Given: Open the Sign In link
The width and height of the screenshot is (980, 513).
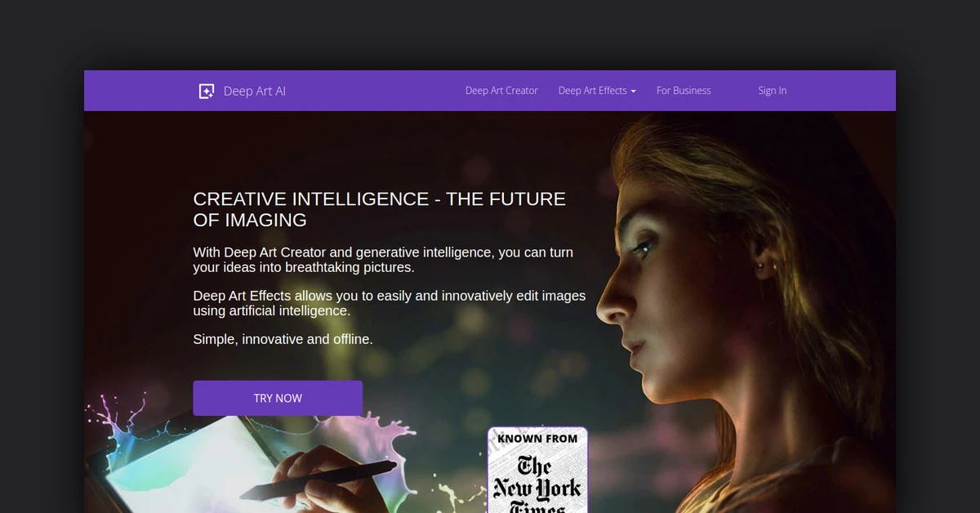Looking at the screenshot, I should (x=772, y=91).
